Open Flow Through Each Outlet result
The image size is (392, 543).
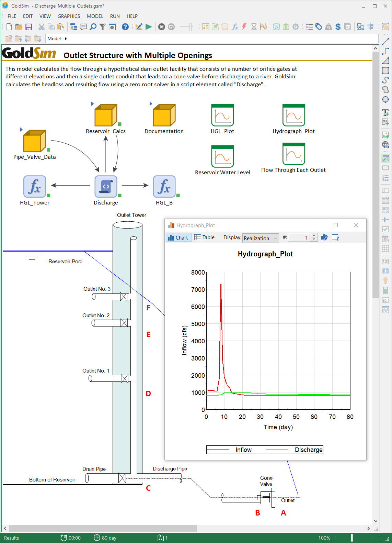(x=293, y=154)
